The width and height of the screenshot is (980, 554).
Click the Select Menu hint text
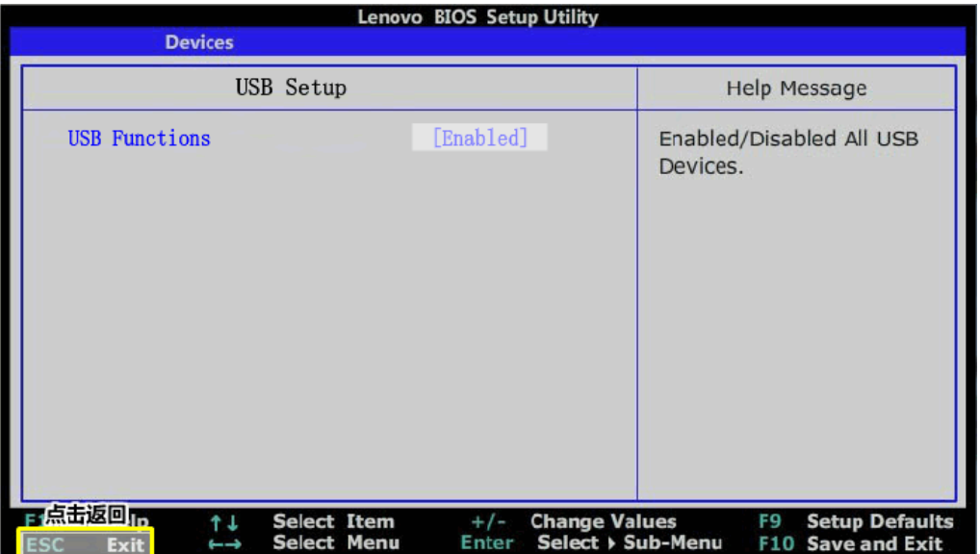click(336, 543)
